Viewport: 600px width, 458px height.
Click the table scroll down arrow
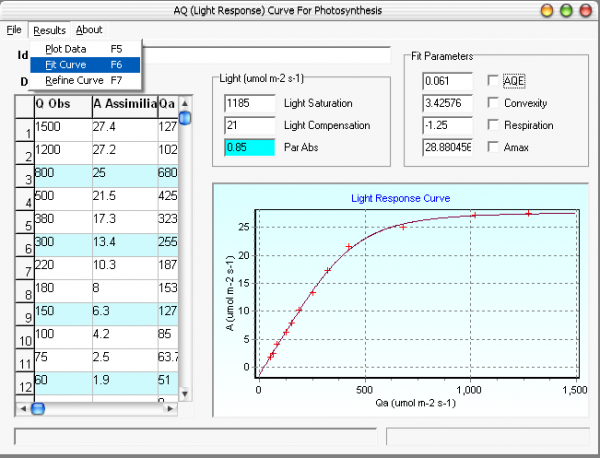[x=185, y=394]
